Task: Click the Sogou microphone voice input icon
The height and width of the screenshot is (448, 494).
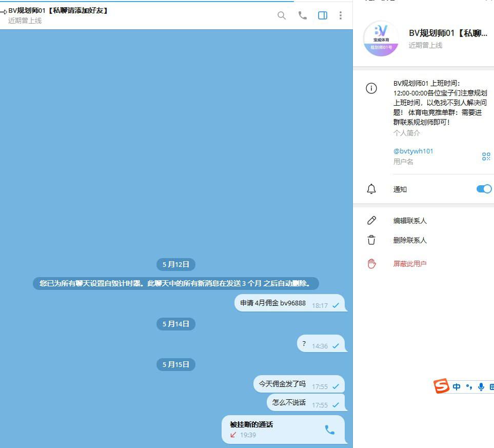Action: (481, 387)
